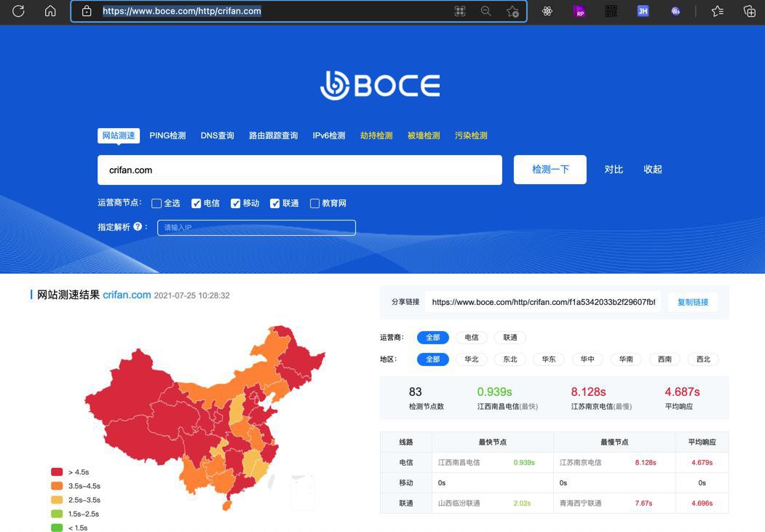
Task: Open 污染检测 tab
Action: 471,135
